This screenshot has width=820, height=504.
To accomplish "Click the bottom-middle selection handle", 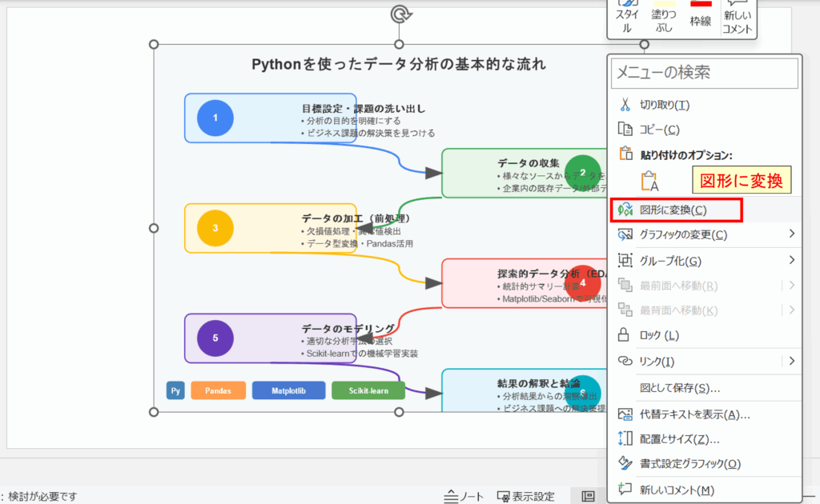I will (399, 412).
